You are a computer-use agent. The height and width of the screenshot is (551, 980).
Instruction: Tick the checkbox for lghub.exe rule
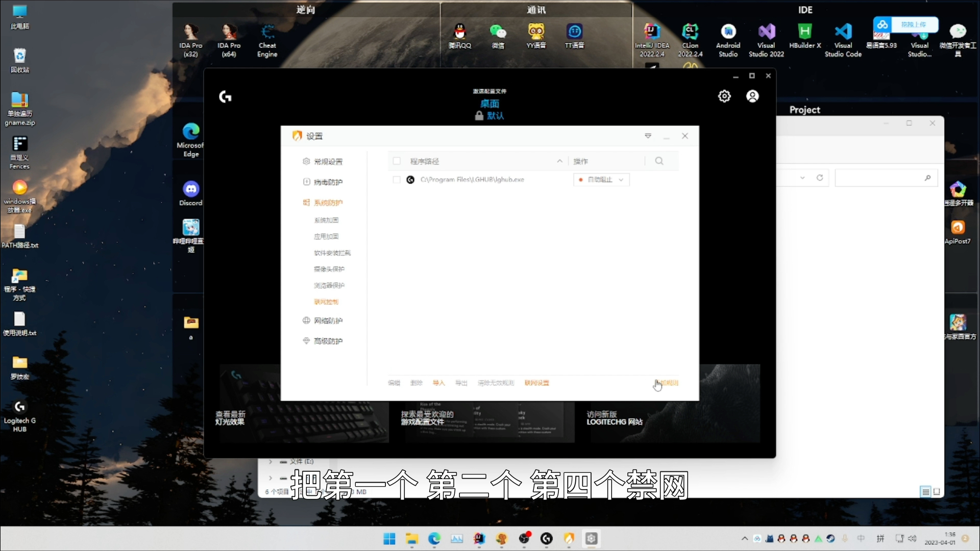tap(397, 180)
